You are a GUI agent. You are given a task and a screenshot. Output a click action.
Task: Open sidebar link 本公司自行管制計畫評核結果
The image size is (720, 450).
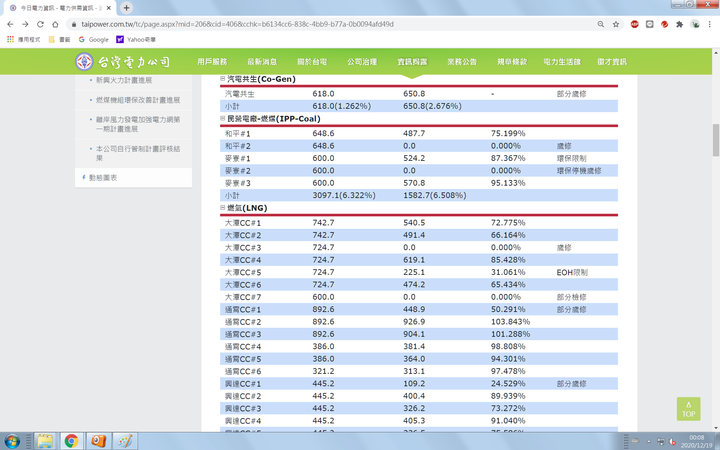(138, 153)
